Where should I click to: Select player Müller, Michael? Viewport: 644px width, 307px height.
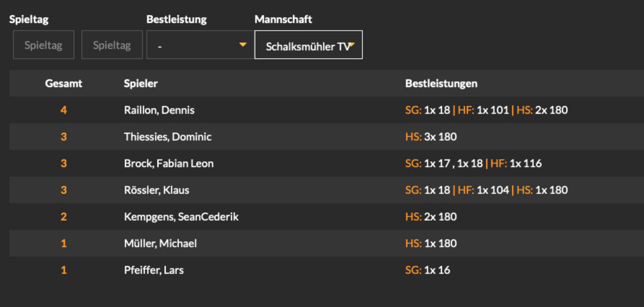(x=160, y=243)
